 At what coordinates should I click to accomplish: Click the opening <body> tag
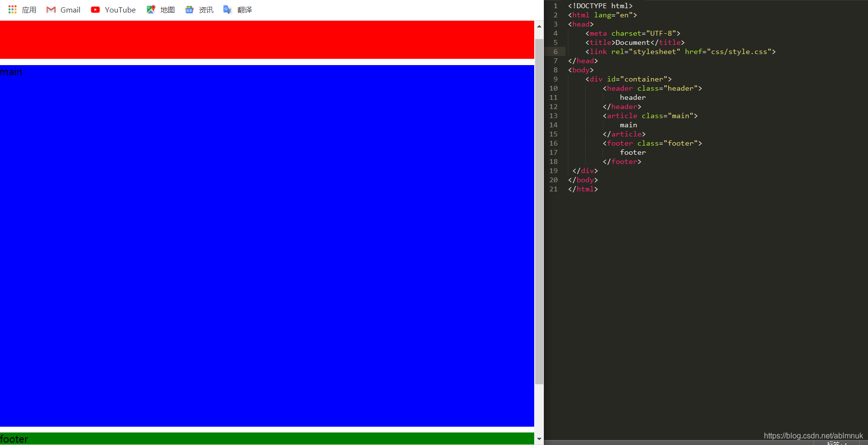tap(581, 70)
